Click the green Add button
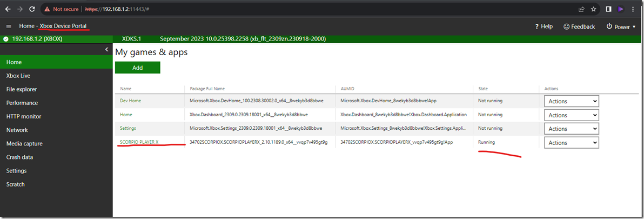 tap(137, 68)
